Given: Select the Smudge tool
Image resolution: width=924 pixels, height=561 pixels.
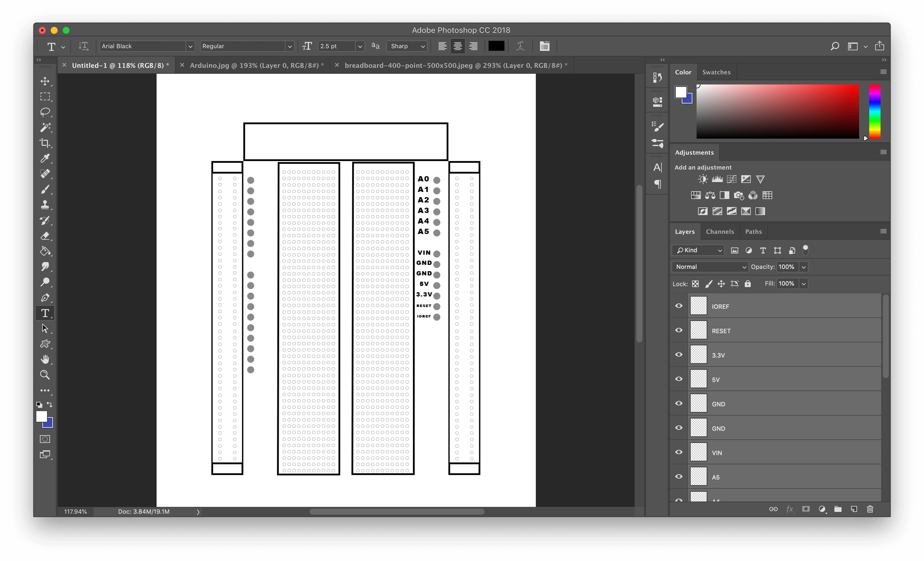Looking at the screenshot, I should [45, 267].
